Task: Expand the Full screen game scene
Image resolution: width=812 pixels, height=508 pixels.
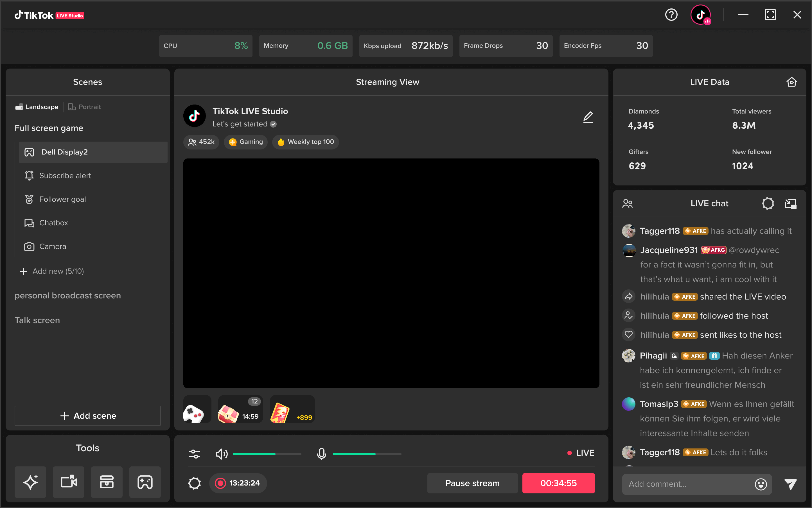Action: pyautogui.click(x=49, y=128)
